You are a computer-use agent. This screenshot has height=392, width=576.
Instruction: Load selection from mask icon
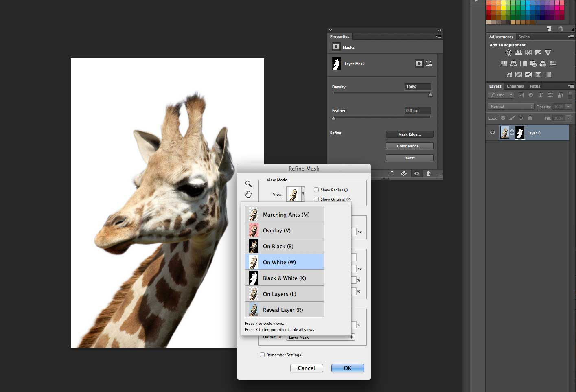click(392, 174)
